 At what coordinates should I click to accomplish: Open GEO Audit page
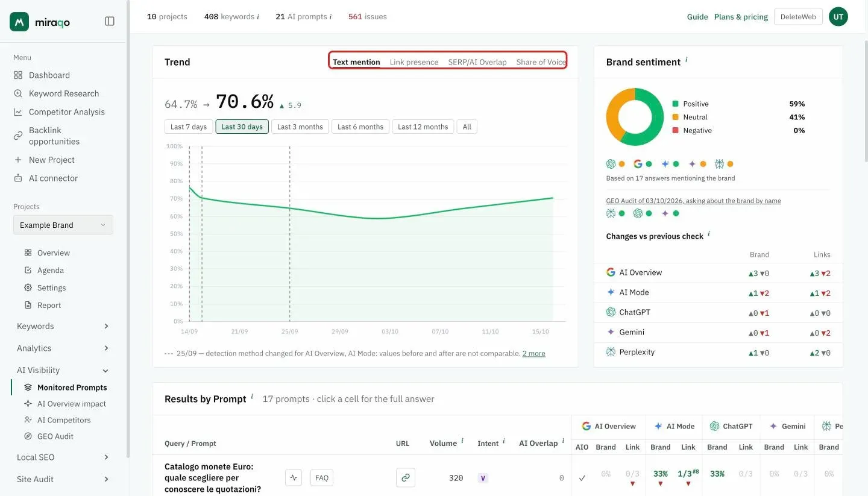[55, 436]
